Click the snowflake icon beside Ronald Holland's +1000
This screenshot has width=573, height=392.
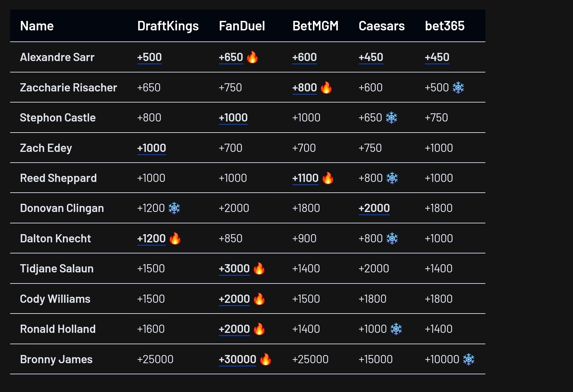click(396, 329)
